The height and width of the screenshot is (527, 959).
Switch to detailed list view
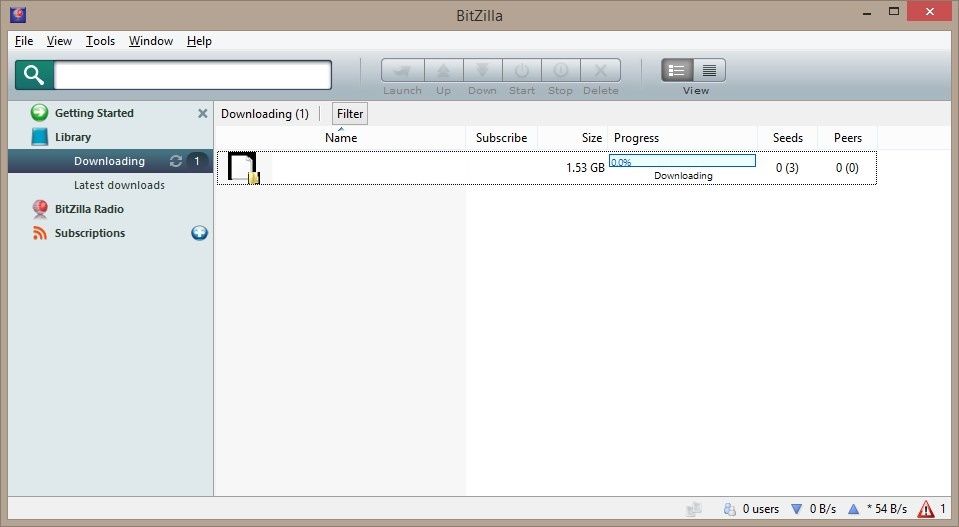[677, 70]
